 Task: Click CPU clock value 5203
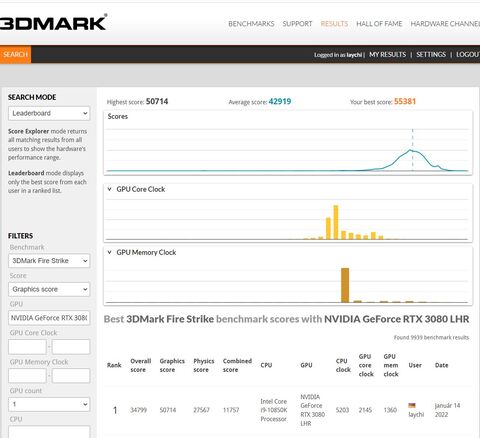342,410
